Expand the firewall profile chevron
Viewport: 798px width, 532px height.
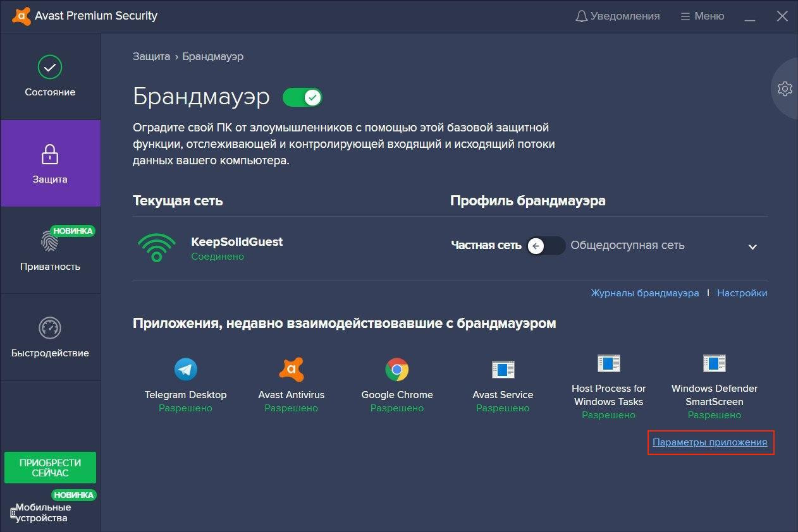click(x=752, y=247)
